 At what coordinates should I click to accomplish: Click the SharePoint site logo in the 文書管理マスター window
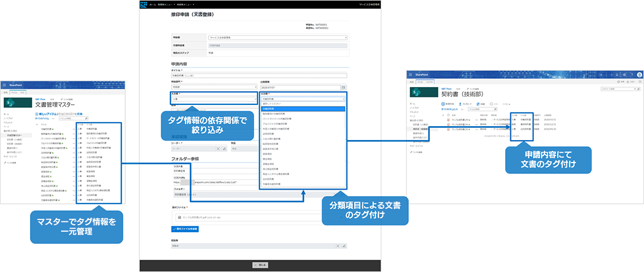point(18,103)
